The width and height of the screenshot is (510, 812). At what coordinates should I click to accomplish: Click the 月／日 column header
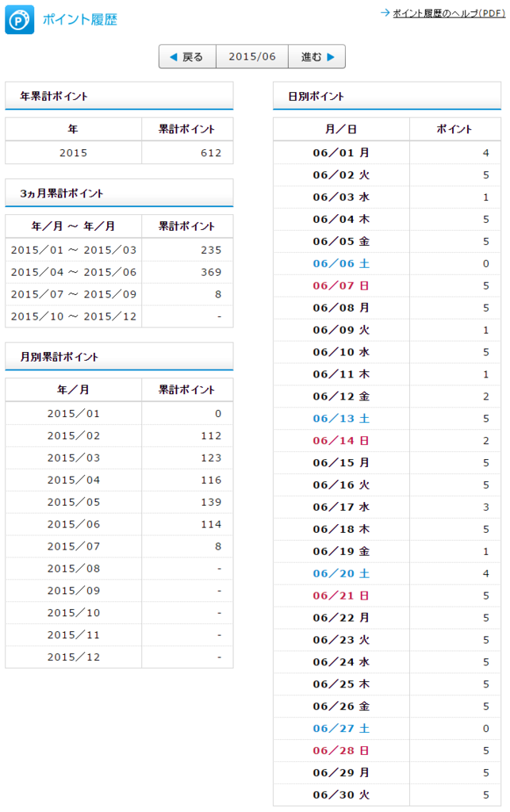click(341, 129)
